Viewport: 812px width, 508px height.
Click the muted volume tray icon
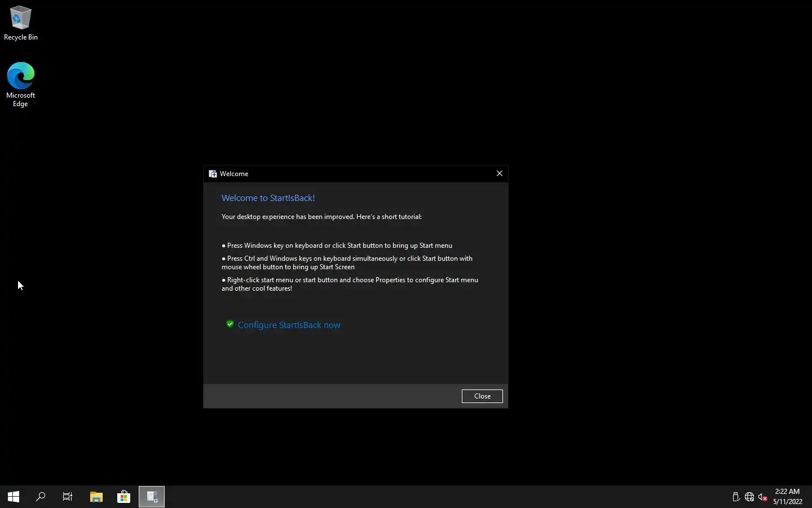(763, 497)
